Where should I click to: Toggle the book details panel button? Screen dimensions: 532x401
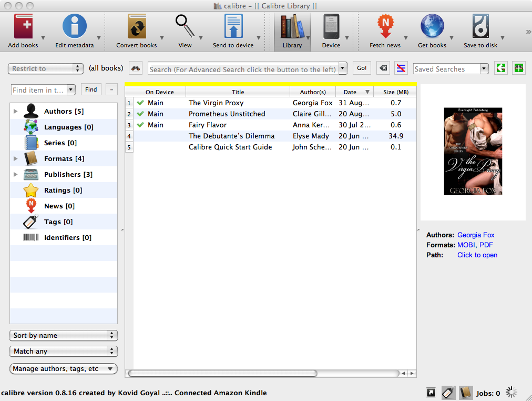[466, 393]
